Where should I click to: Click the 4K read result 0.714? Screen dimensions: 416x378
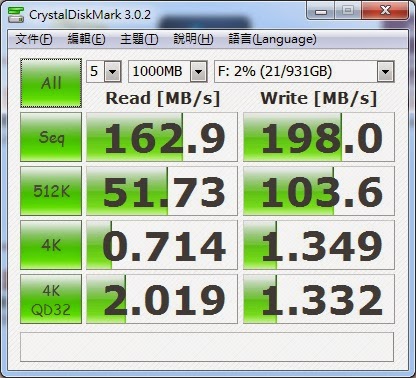(162, 245)
